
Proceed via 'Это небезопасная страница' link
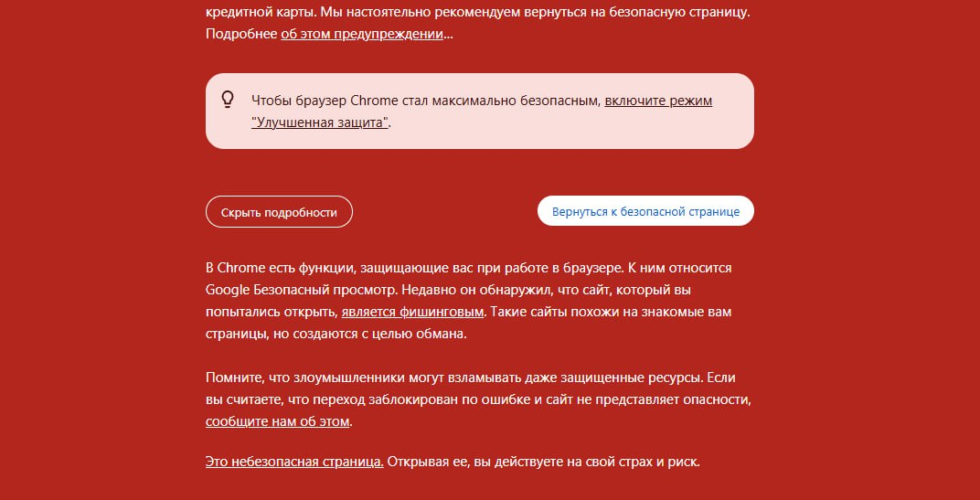point(294,462)
